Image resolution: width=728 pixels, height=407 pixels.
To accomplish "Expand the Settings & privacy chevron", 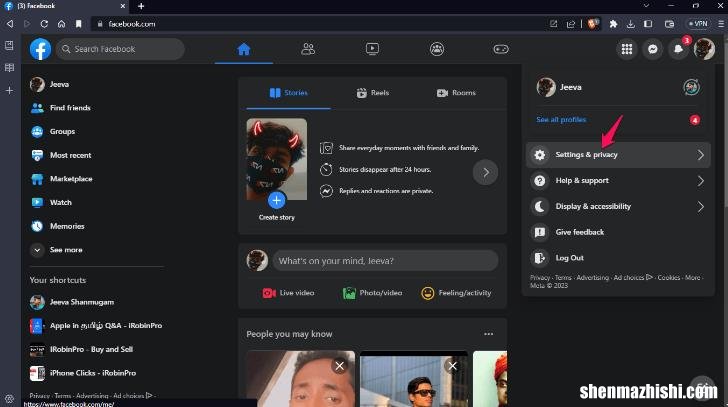I will [701, 155].
